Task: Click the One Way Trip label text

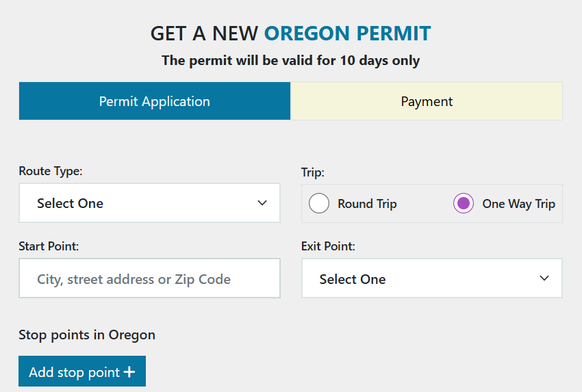Action: point(518,204)
